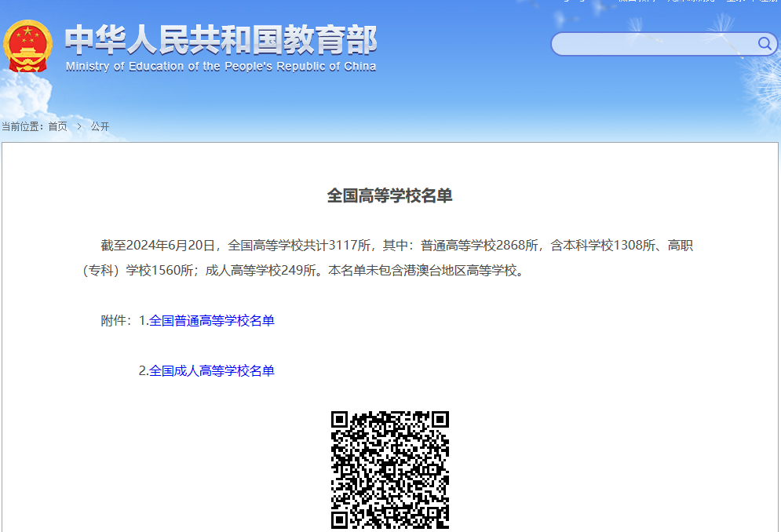Image resolution: width=781 pixels, height=532 pixels.
Task: Click the 中华人民共和国教育部 site title
Action: point(221,40)
